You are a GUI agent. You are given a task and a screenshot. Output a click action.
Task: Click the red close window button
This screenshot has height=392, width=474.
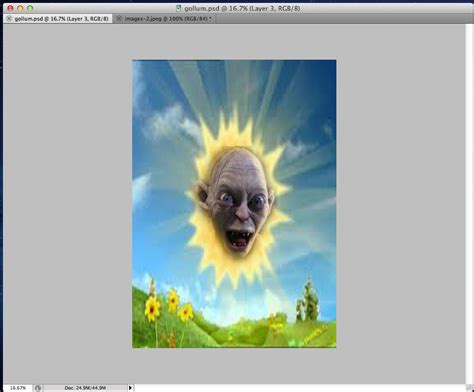coord(10,8)
